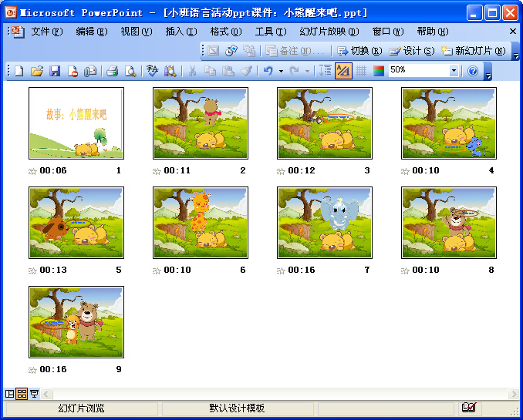523x420 pixels.
Task: Expand the standard toolbar options arrow
Action: 488,71
